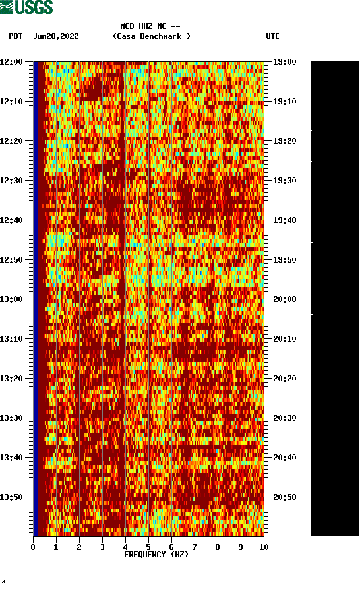Viewport: 364px width, 589px height.
Task: Click the 20:30 UTC time label
Action: [x=285, y=418]
